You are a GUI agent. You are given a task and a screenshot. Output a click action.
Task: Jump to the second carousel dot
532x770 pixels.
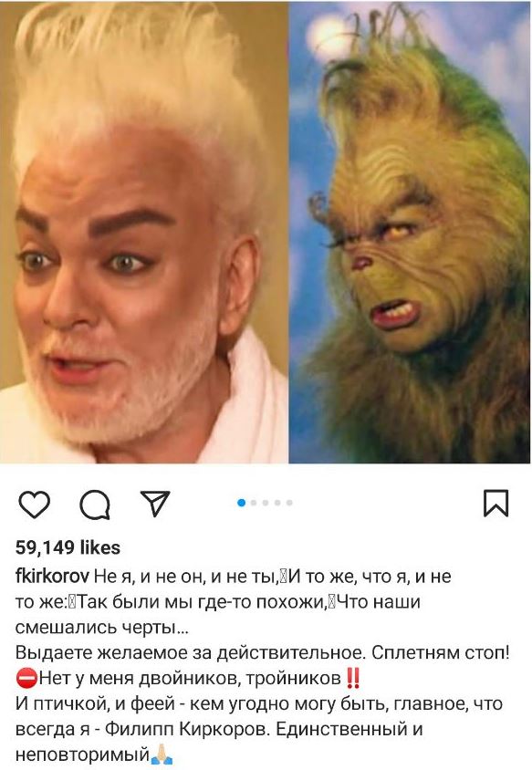[254, 503]
